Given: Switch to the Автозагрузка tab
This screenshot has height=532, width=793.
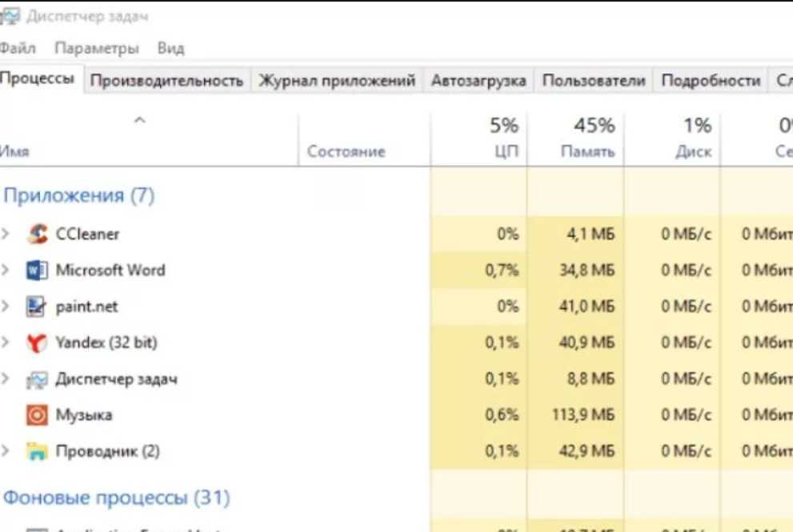Looking at the screenshot, I should coord(479,81).
